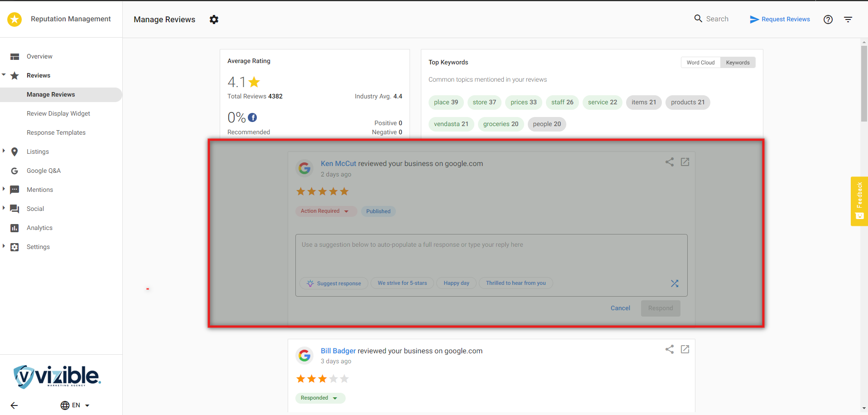The width and height of the screenshot is (868, 415).
Task: Click the help question mark icon
Action: coord(828,20)
